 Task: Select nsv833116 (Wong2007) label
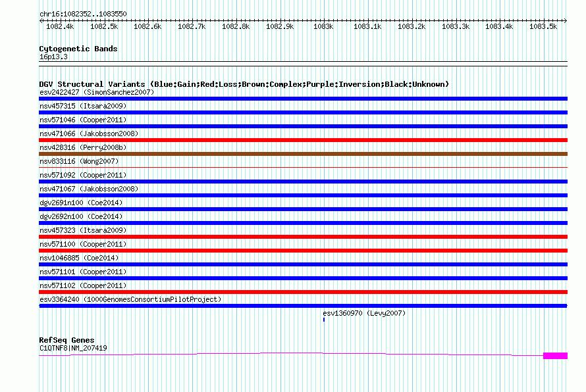point(79,161)
